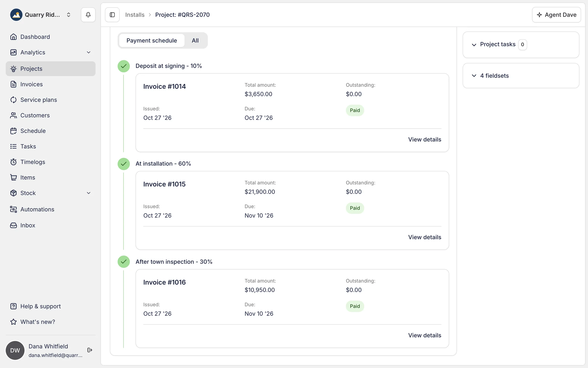Screen dimensions: 588x368
Task: Expand the Project tasks section chevron
Action: click(x=474, y=45)
